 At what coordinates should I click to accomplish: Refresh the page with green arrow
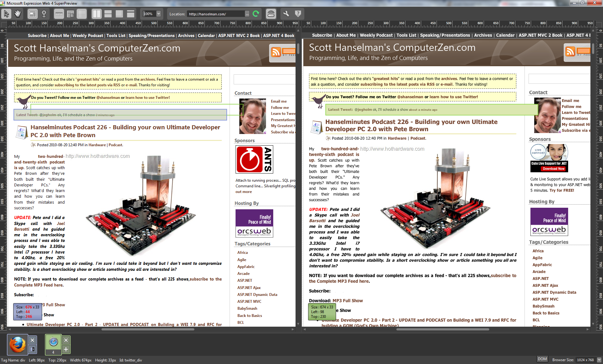[x=256, y=14]
